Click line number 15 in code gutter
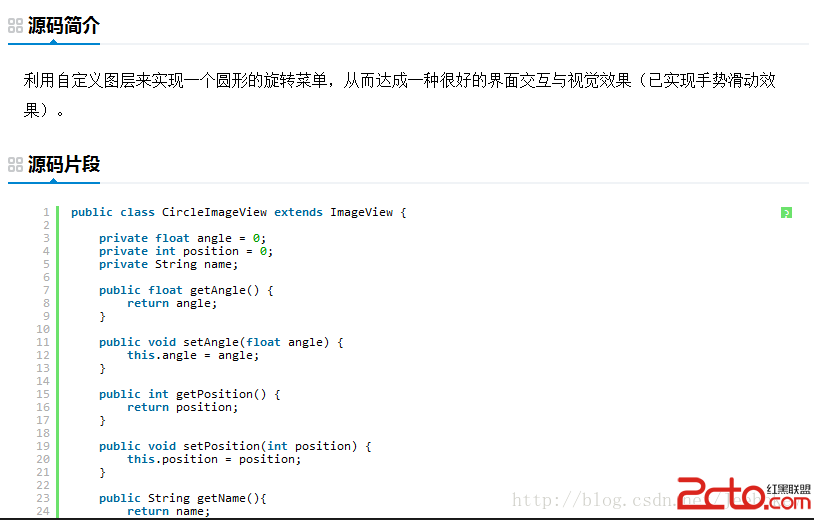This screenshot has height=520, width=814. point(43,394)
